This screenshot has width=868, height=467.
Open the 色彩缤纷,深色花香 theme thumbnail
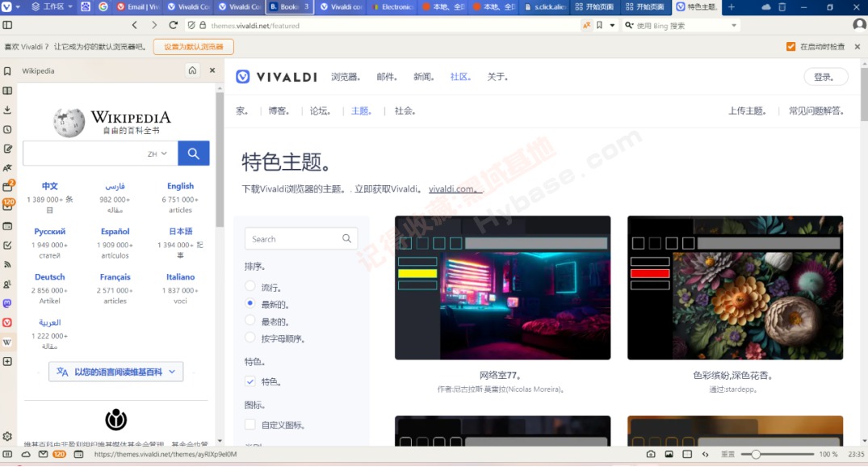pyautogui.click(x=735, y=288)
